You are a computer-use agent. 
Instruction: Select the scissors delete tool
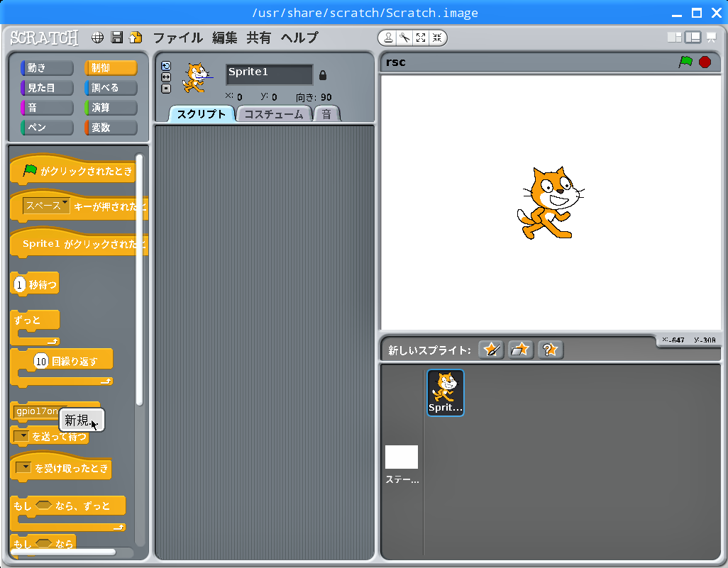point(404,38)
